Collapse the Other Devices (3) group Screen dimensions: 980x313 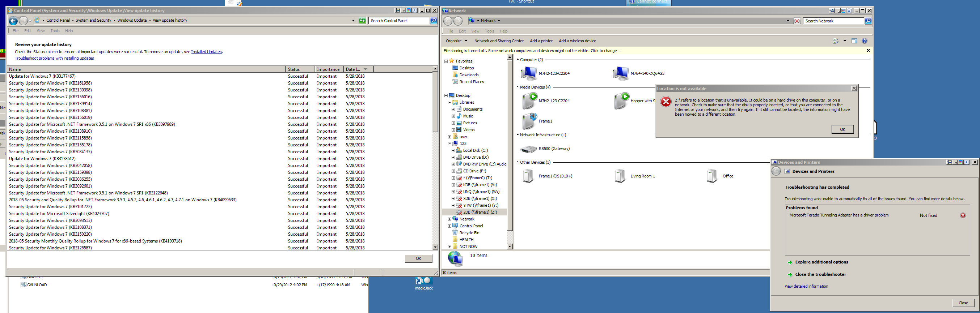coord(518,162)
